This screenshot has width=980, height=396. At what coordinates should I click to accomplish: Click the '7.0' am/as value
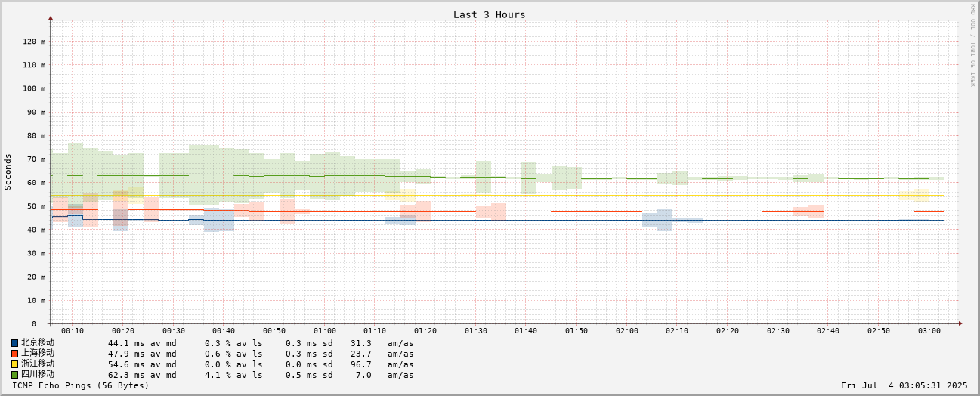pos(363,375)
